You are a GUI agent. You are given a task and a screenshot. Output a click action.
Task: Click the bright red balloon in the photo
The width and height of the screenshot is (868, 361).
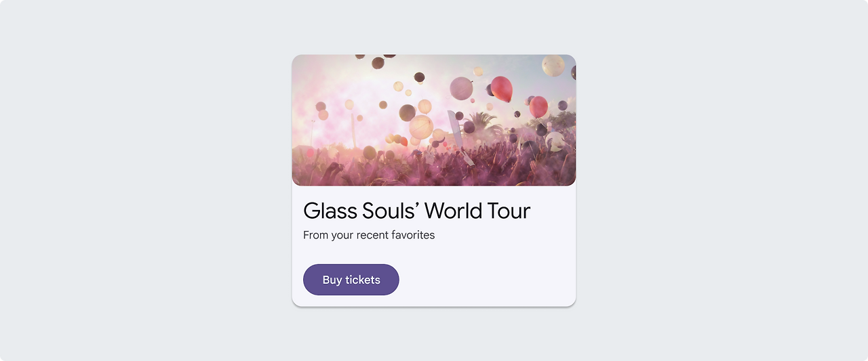(x=501, y=88)
